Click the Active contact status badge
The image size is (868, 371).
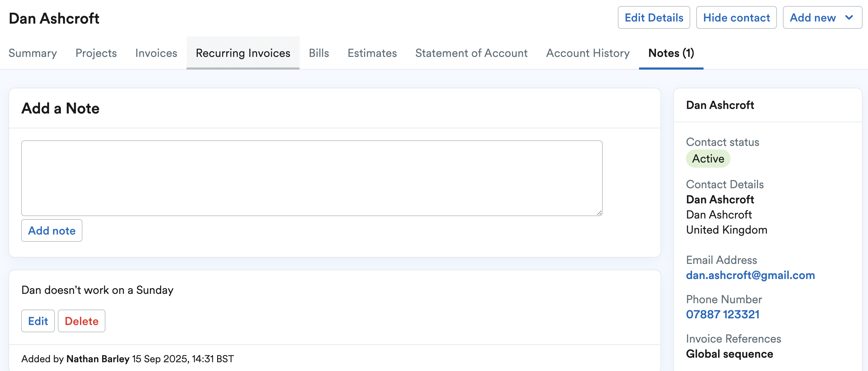(708, 159)
